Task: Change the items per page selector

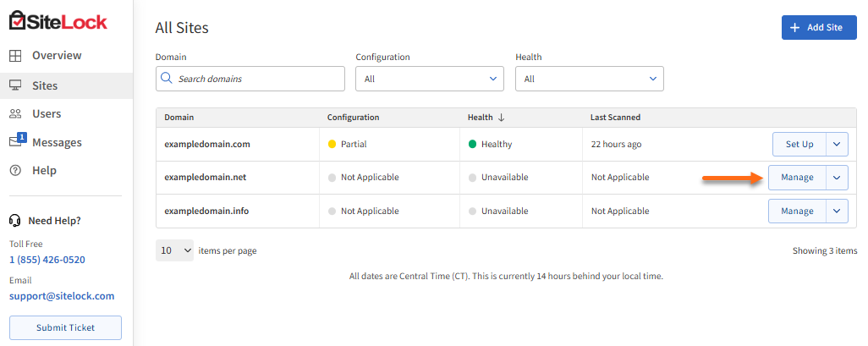Action: [174, 250]
